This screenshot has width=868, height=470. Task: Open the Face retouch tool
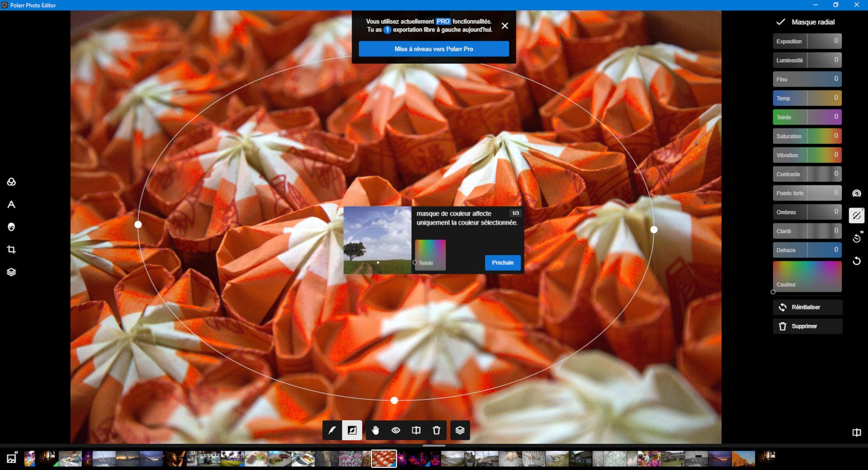[11, 227]
